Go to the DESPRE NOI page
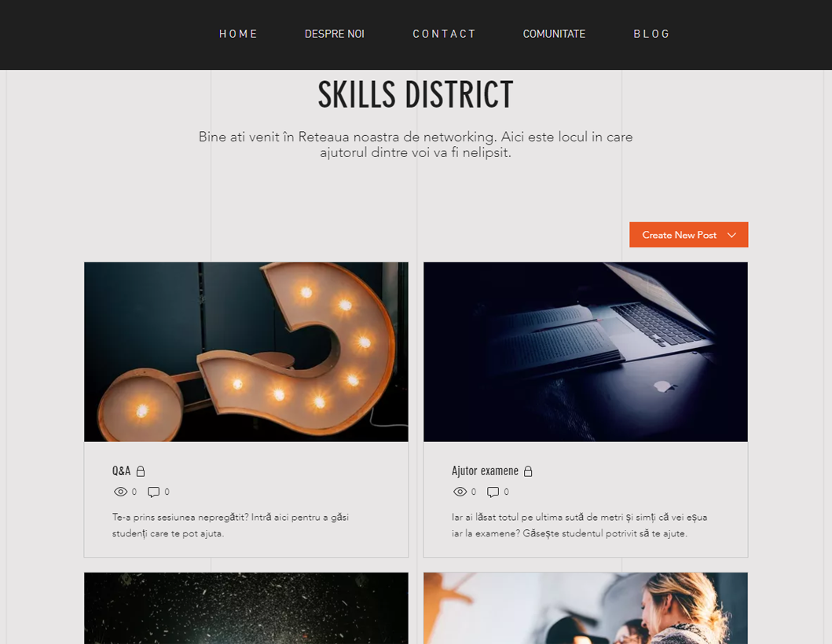 (334, 34)
